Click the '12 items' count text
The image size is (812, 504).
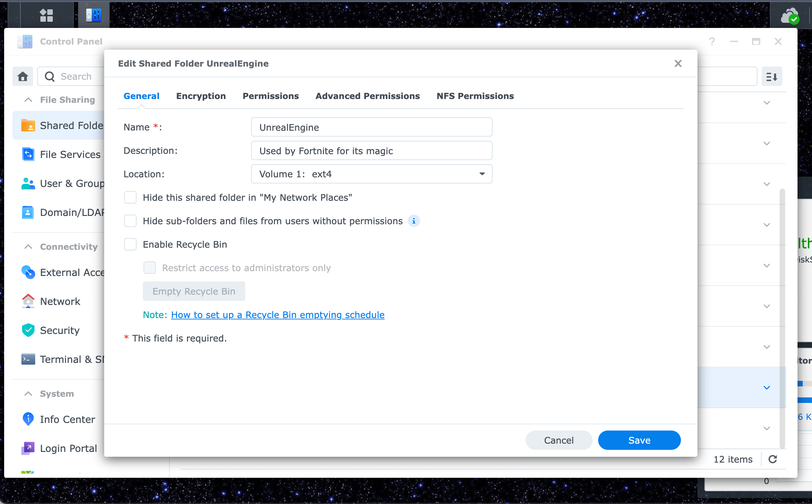733,459
